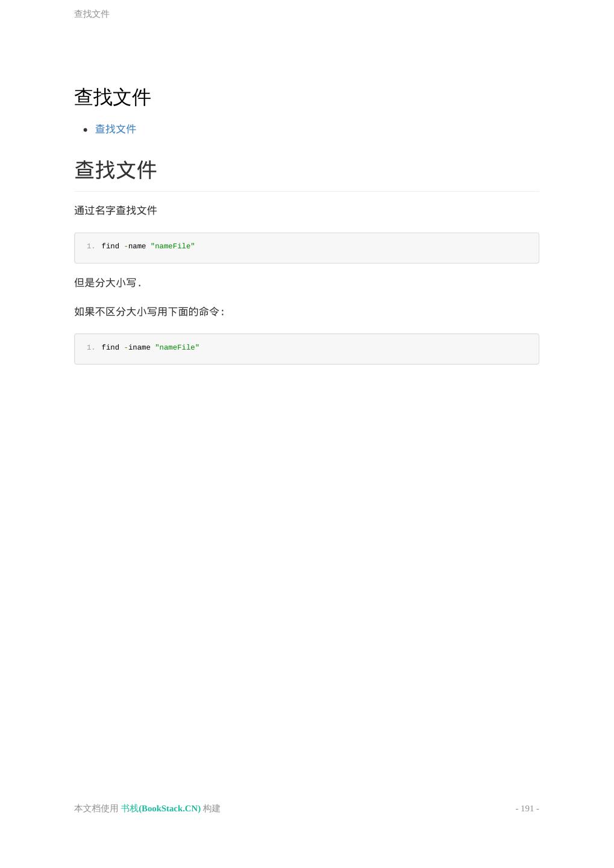Click the first 查找文件 main heading

pyautogui.click(x=113, y=97)
